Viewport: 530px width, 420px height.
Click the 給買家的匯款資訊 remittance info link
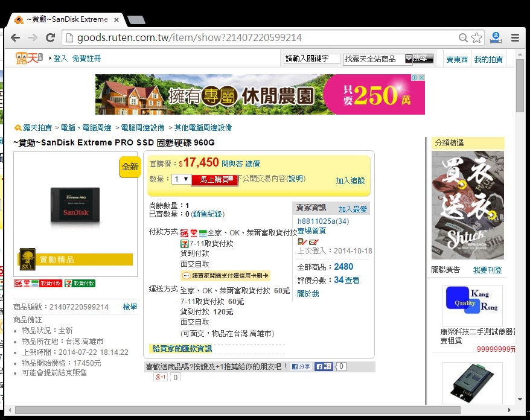click(182, 348)
